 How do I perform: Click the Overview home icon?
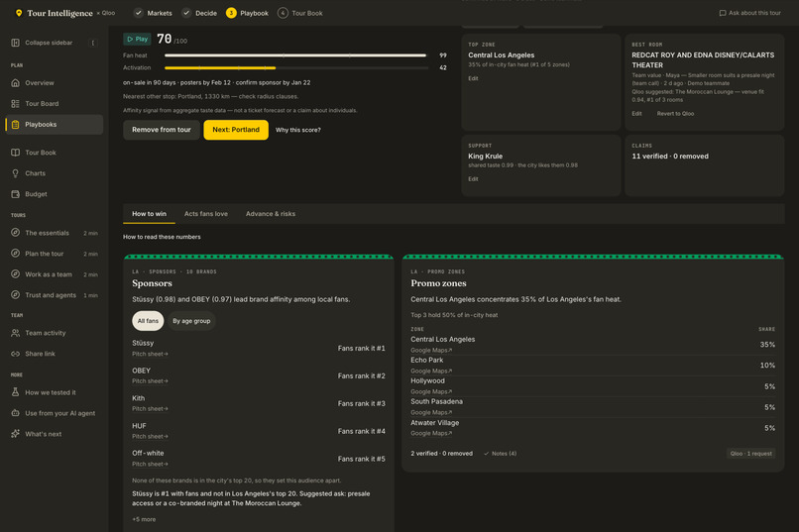click(x=15, y=83)
